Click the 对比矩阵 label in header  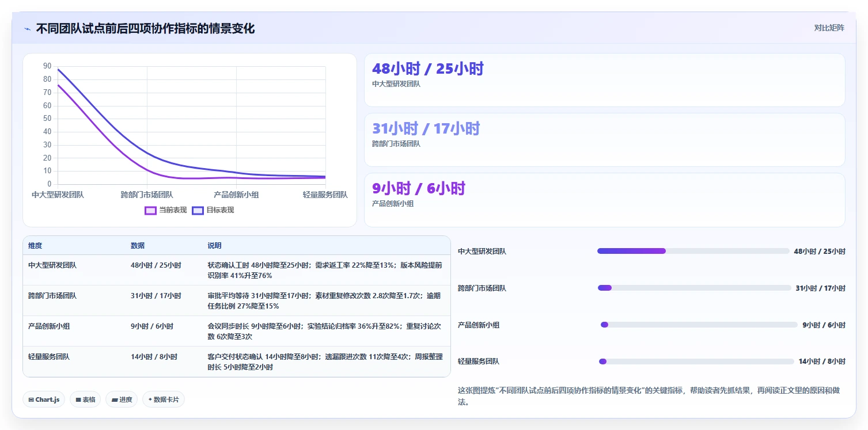coord(829,28)
